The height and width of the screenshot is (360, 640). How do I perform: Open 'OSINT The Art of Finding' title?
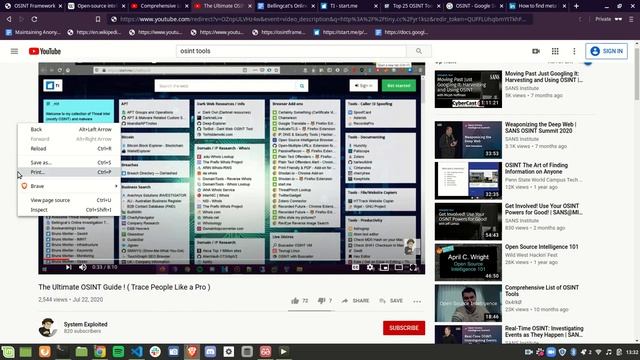[x=536, y=168]
